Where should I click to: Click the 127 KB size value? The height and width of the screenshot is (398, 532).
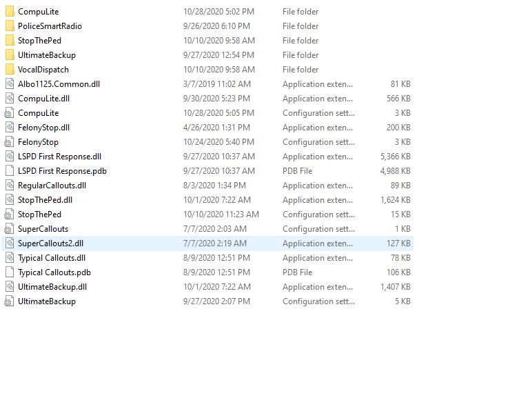399,243
